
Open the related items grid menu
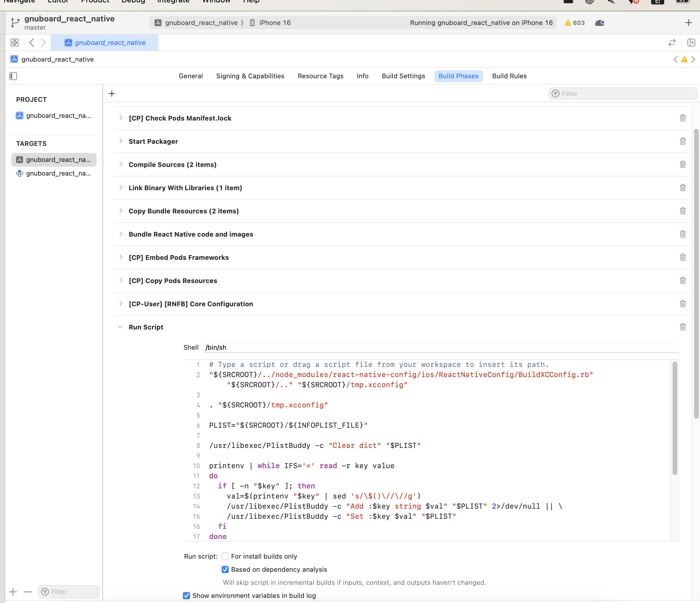(15, 43)
